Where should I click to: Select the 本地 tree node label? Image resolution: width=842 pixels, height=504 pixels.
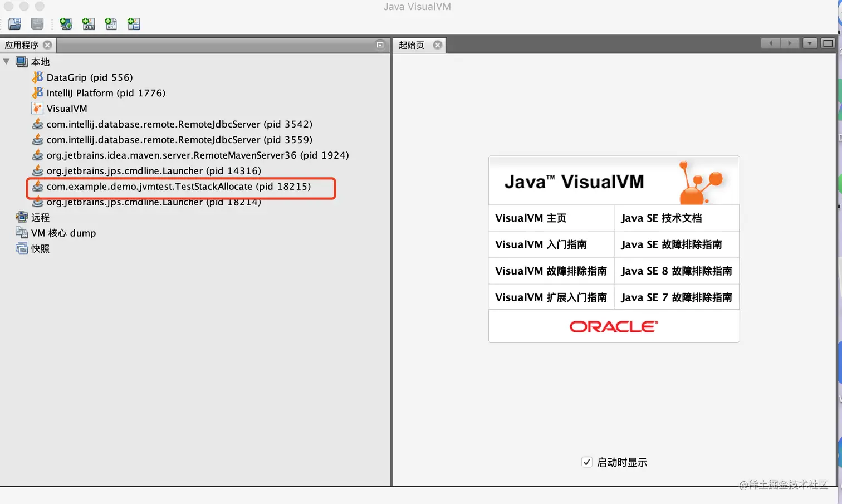pos(40,62)
